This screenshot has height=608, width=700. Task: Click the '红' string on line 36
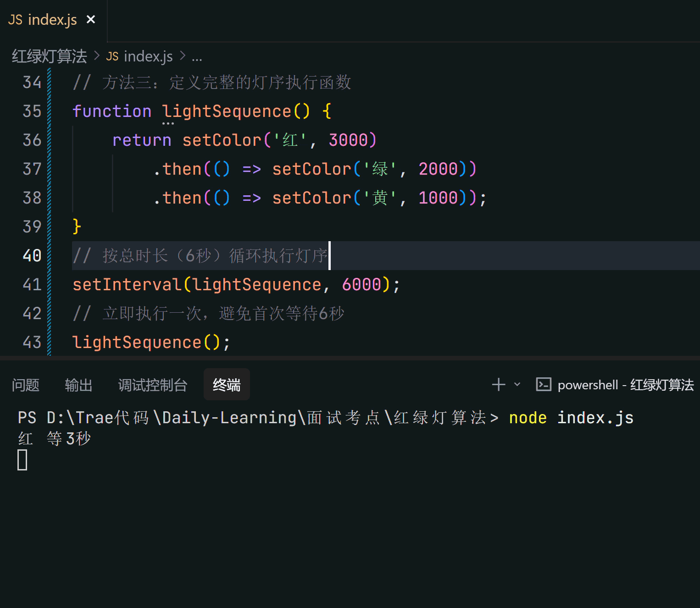coord(290,140)
